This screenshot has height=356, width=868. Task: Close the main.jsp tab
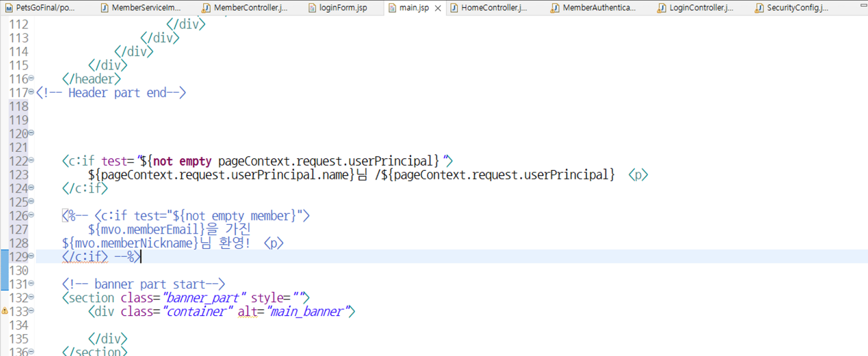(x=438, y=8)
